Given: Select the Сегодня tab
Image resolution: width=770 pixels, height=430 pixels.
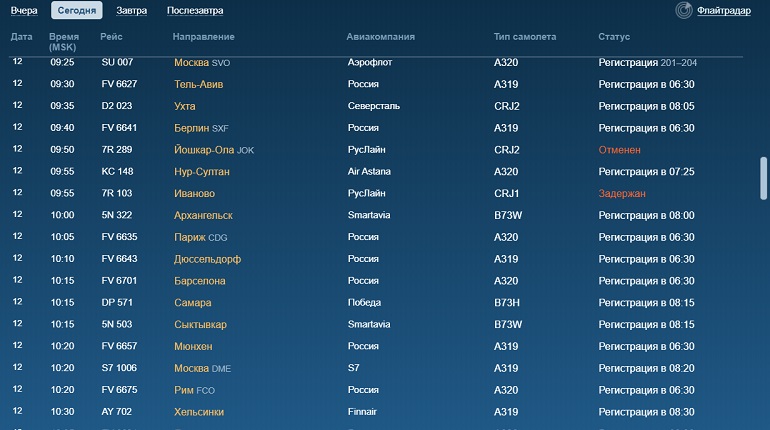Looking at the screenshot, I should (x=77, y=10).
